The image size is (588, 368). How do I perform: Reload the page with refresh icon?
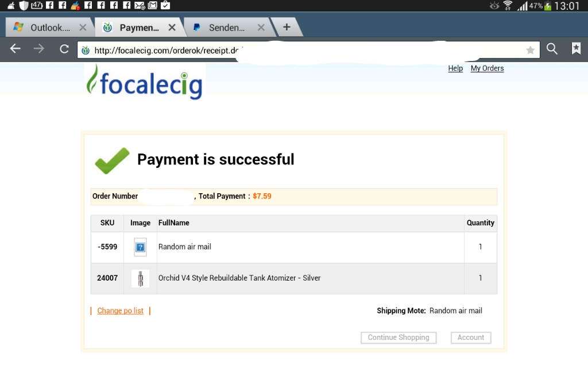point(64,49)
